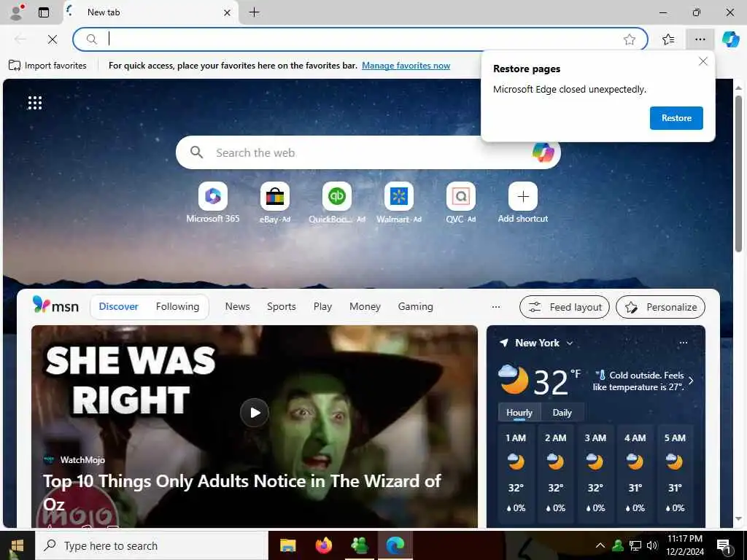Expand the Cold outside weather alert arrow
Image resolution: width=747 pixels, height=560 pixels.
tap(692, 381)
